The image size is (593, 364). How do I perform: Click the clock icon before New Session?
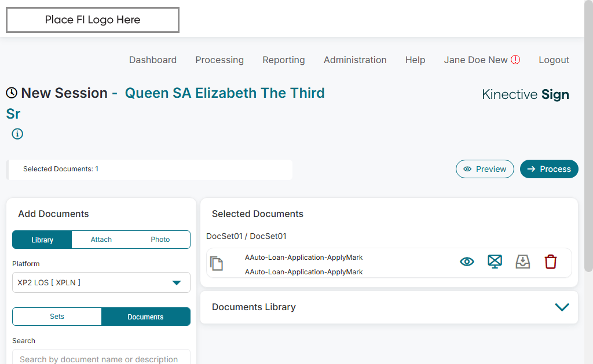[x=12, y=93]
